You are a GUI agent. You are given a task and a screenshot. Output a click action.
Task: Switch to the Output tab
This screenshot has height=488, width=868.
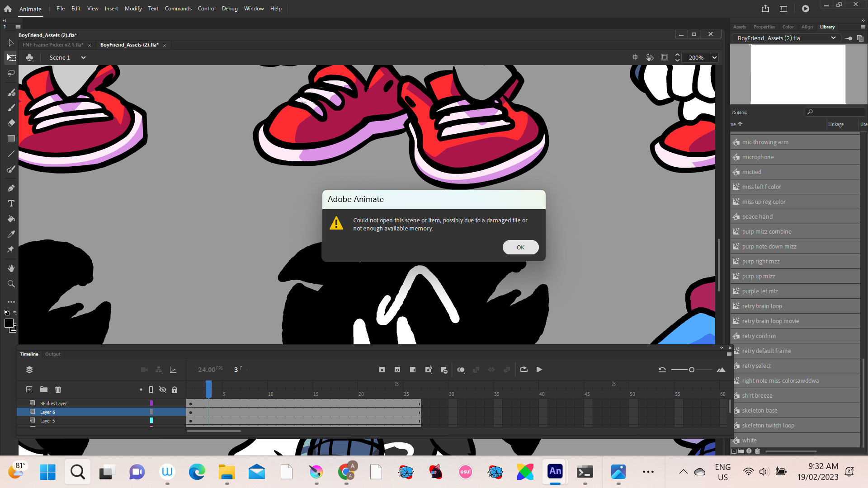point(53,354)
